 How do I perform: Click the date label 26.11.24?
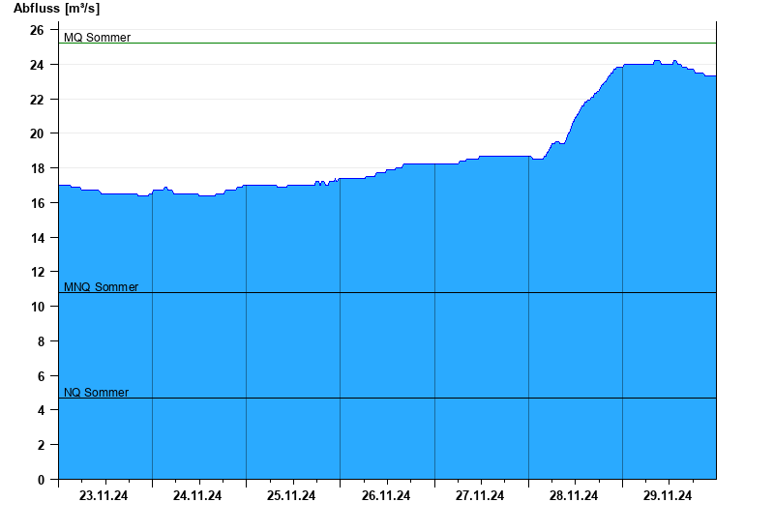pyautogui.click(x=385, y=495)
